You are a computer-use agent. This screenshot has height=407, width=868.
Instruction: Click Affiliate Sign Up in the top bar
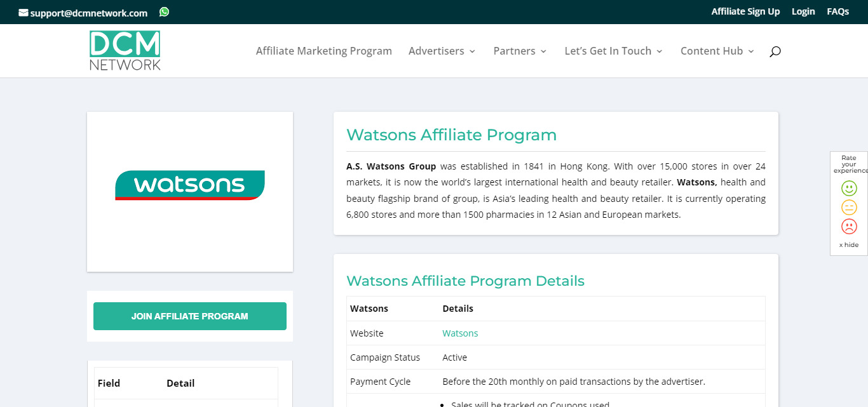coord(745,11)
